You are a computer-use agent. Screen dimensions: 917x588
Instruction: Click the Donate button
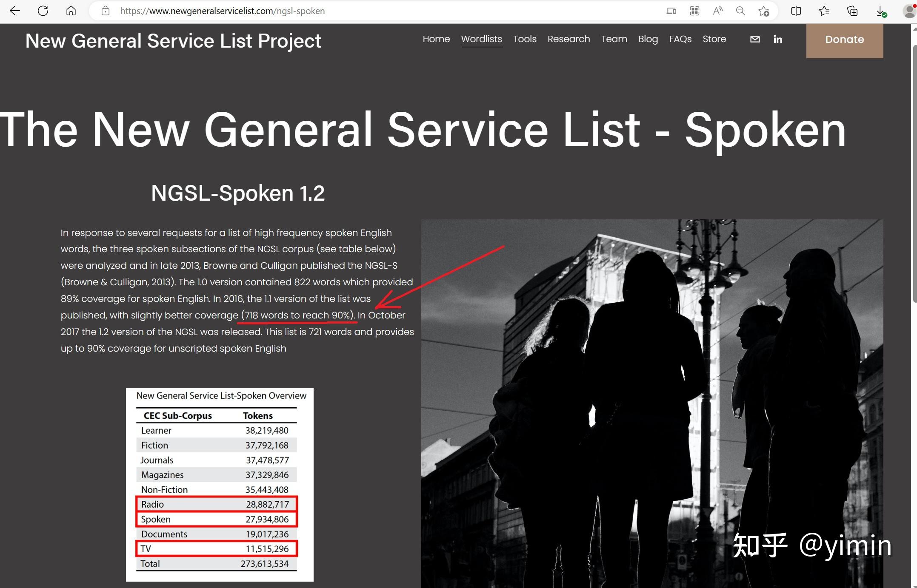(844, 40)
